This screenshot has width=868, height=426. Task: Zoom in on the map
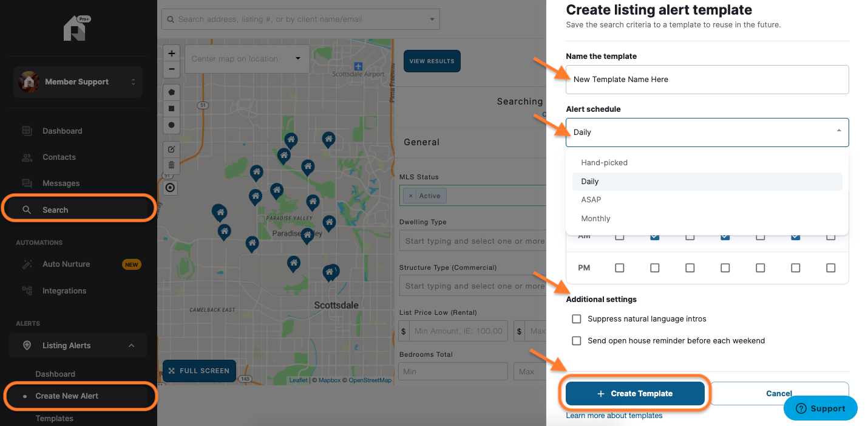(171, 53)
